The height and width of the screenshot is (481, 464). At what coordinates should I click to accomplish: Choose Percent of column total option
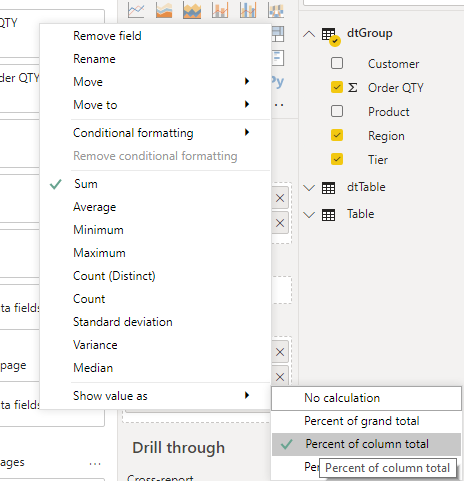[366, 444]
